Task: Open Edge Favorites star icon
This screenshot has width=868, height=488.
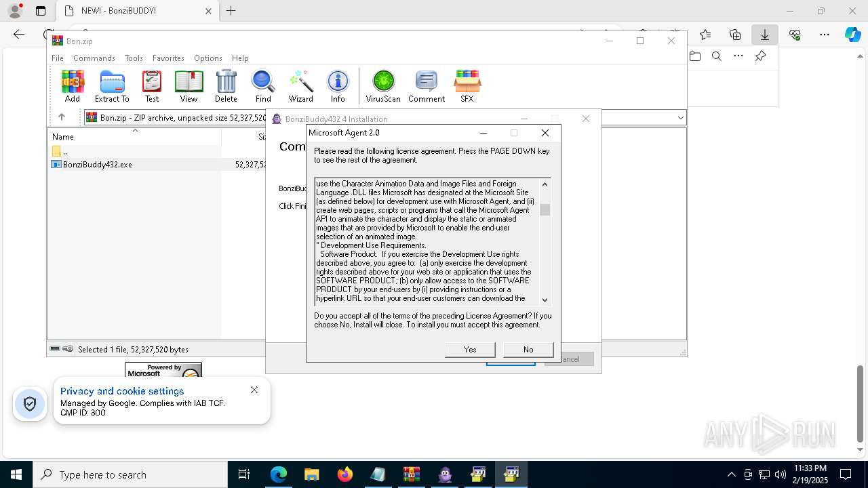Action: tap(705, 35)
